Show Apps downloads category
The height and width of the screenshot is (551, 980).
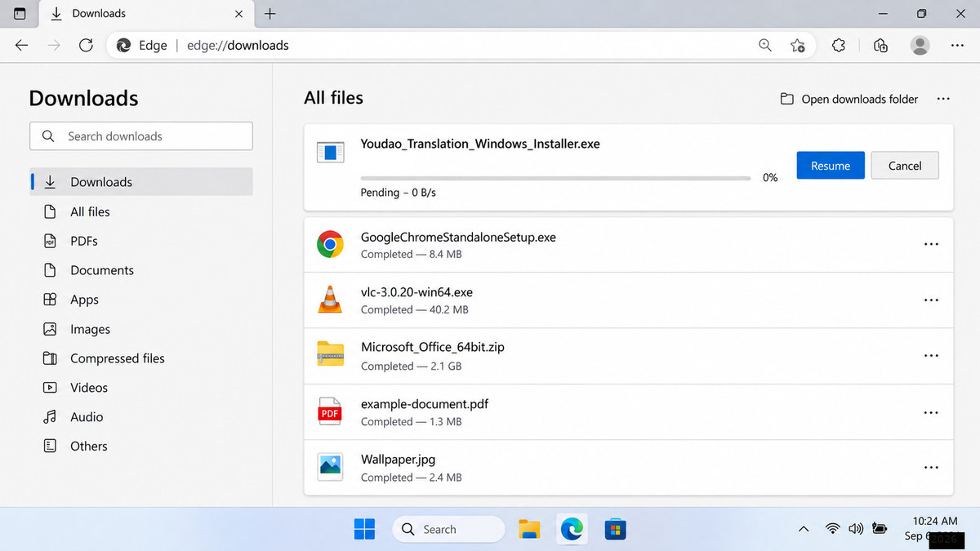pos(141,300)
